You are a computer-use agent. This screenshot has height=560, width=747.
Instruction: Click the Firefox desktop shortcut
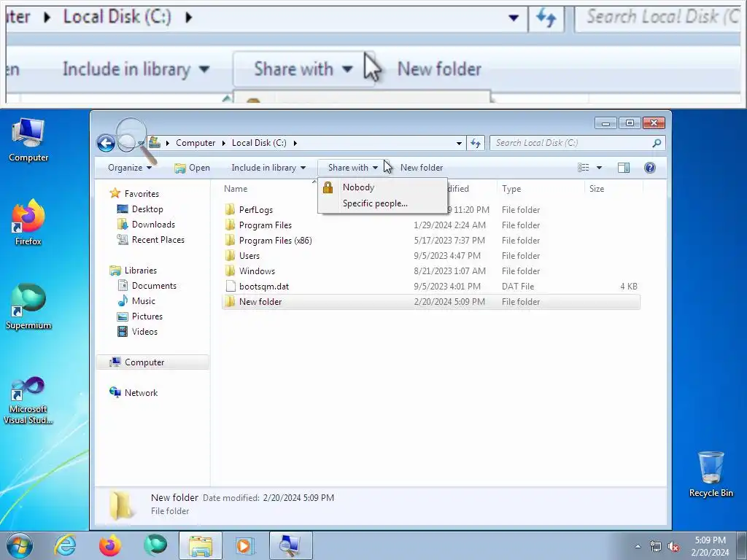click(28, 222)
